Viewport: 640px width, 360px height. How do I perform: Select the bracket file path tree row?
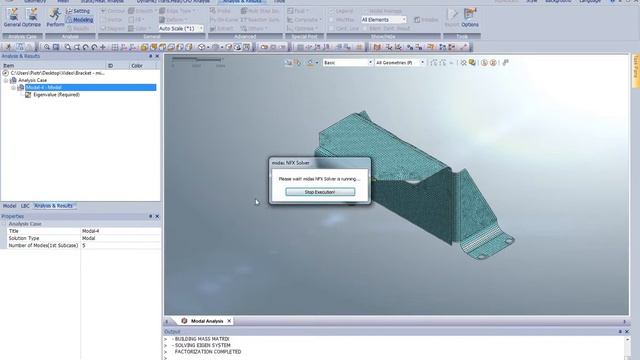(x=57, y=73)
